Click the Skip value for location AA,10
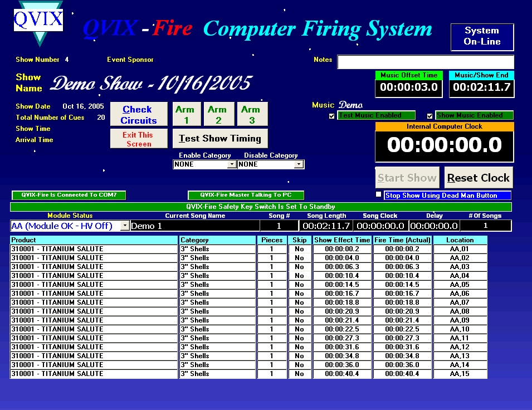The height and width of the screenshot is (410, 532). [300, 329]
